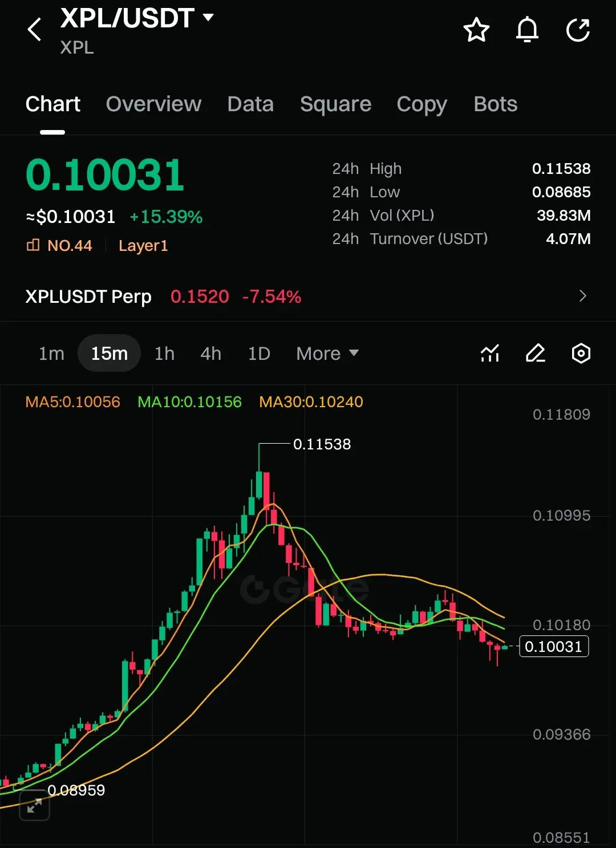Image resolution: width=616 pixels, height=848 pixels.
Task: Open the XPL/USDT pair dropdown arrow
Action: (208, 17)
